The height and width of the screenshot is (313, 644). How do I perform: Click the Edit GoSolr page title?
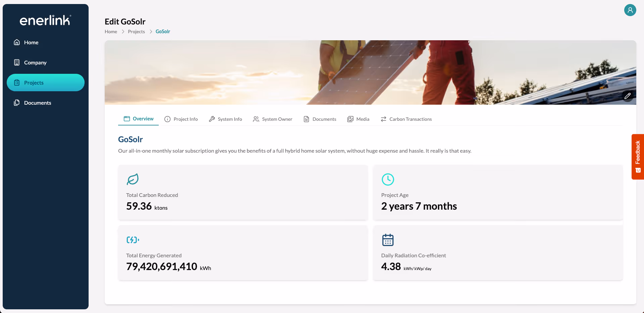point(125,21)
